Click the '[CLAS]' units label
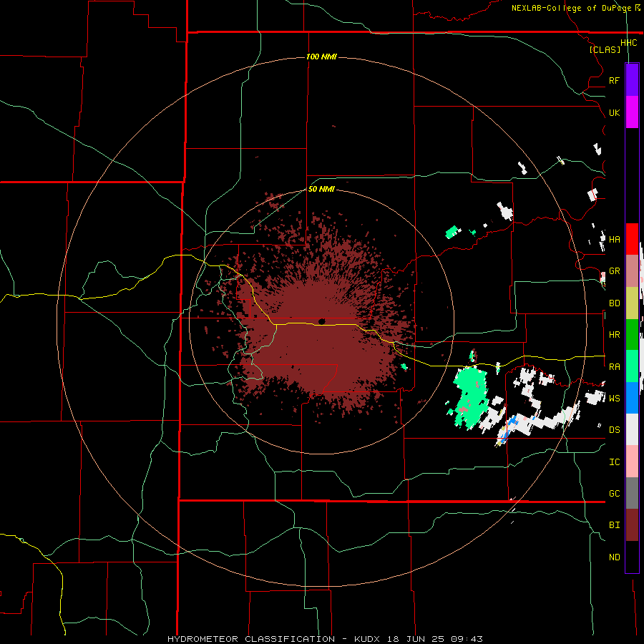644x644 pixels. pyautogui.click(x=605, y=49)
